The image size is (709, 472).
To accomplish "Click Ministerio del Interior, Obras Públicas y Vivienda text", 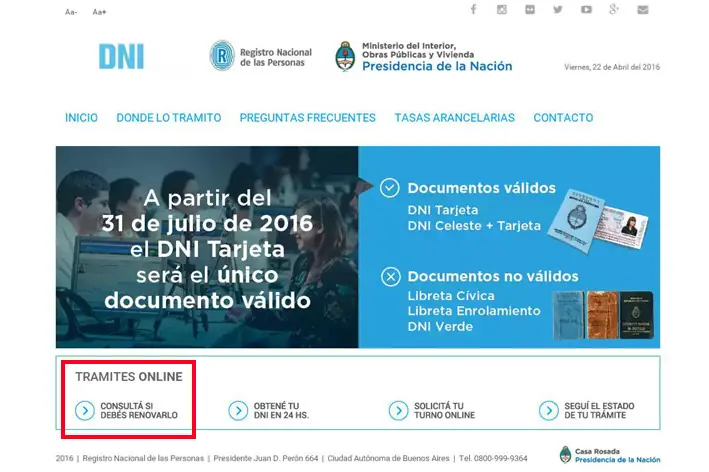I will [418, 50].
